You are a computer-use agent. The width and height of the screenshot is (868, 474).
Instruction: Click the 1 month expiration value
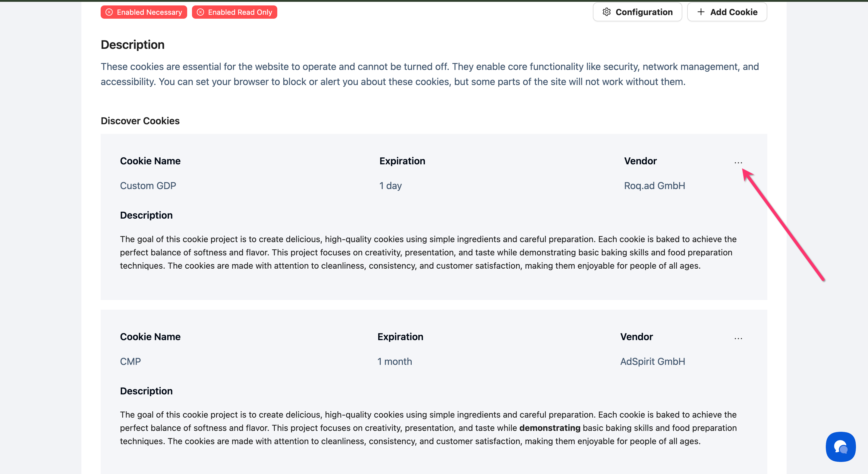(394, 362)
